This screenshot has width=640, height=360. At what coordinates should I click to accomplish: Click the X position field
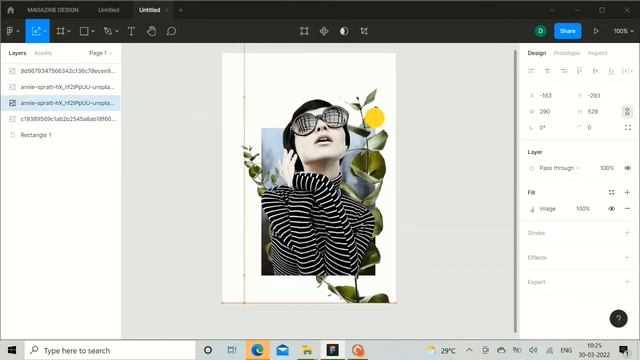(x=547, y=96)
